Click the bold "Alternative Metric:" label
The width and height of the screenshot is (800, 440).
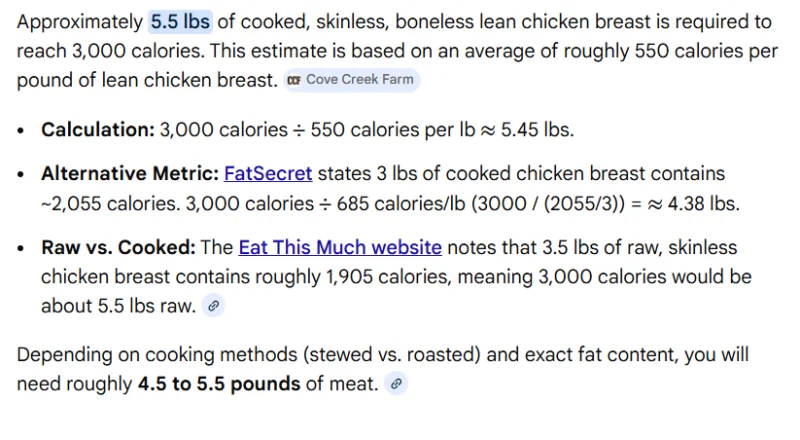(130, 174)
